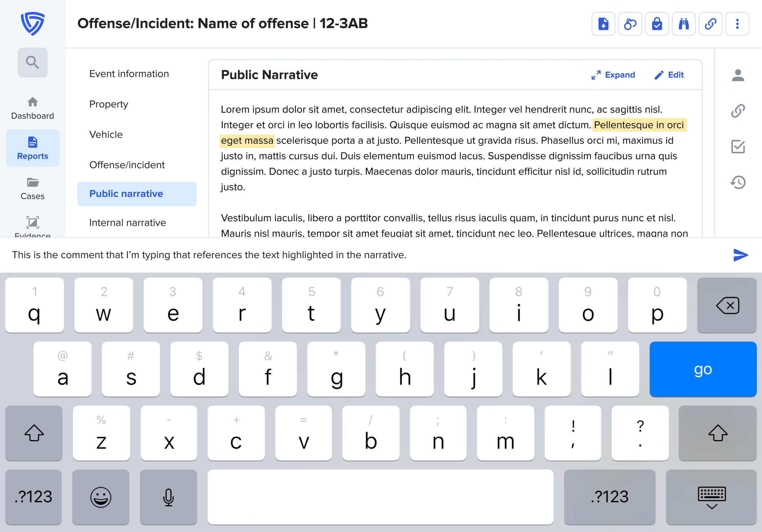The width and height of the screenshot is (762, 532).
Task: Click the download report file icon
Action: pos(603,24)
